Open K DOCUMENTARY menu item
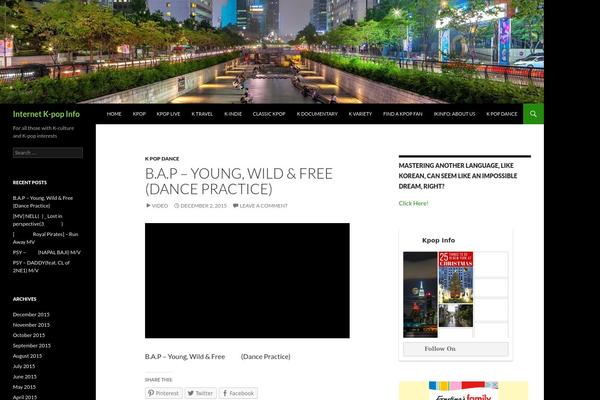 pos(317,114)
